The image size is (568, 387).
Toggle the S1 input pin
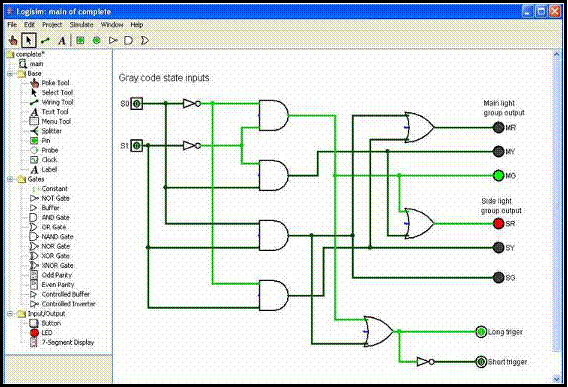click(137, 146)
